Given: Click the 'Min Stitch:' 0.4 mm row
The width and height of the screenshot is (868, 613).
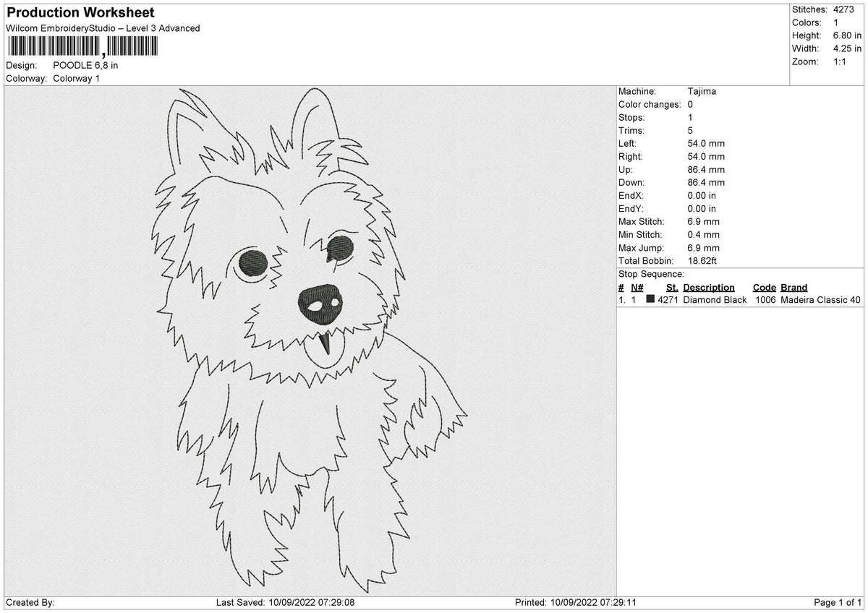Looking at the screenshot, I should click(x=669, y=235).
